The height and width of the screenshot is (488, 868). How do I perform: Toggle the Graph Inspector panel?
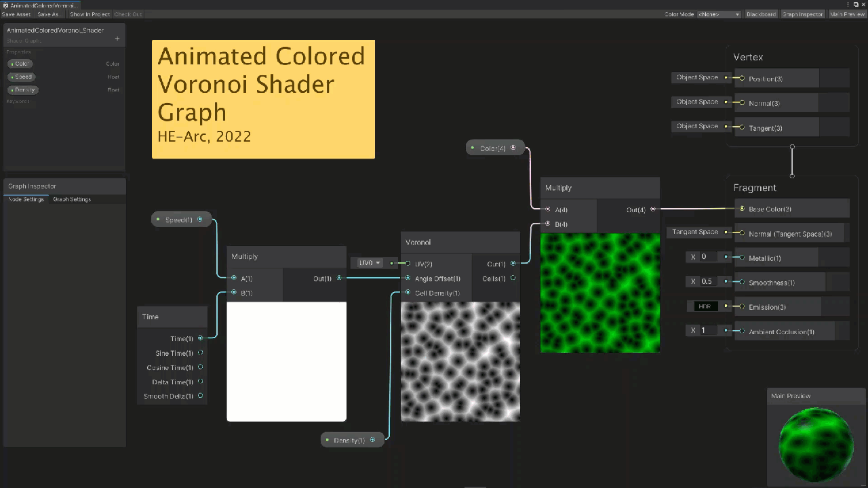[x=803, y=14]
